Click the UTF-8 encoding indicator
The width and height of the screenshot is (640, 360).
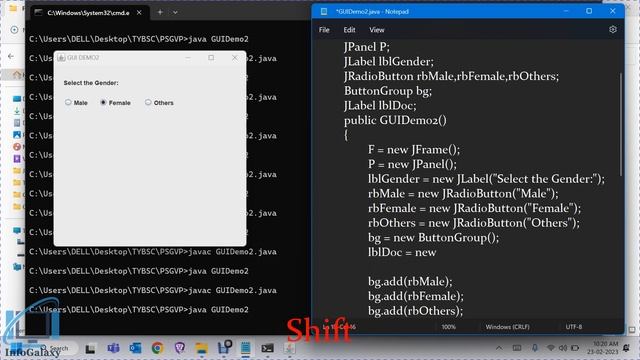point(573,327)
